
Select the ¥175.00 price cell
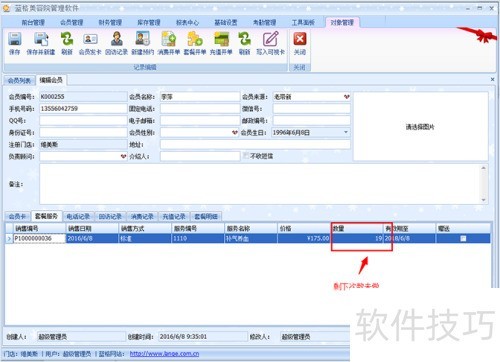click(x=304, y=238)
